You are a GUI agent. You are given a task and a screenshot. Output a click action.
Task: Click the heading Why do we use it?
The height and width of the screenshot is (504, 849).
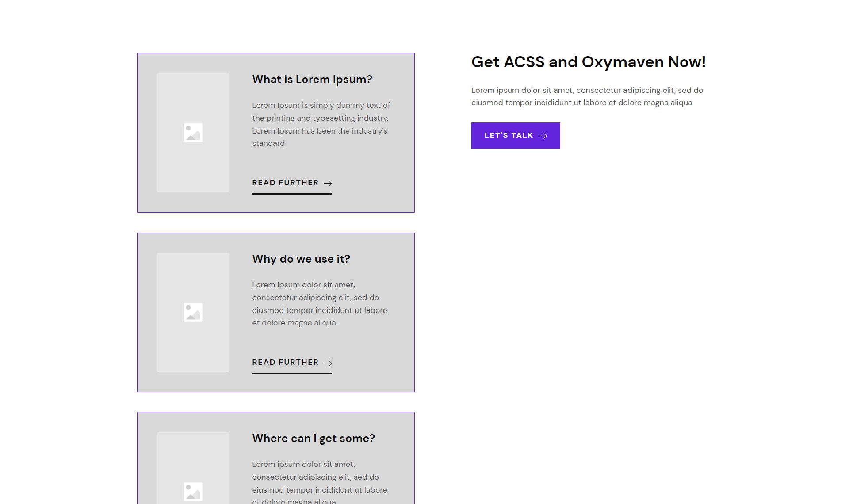coord(301,259)
